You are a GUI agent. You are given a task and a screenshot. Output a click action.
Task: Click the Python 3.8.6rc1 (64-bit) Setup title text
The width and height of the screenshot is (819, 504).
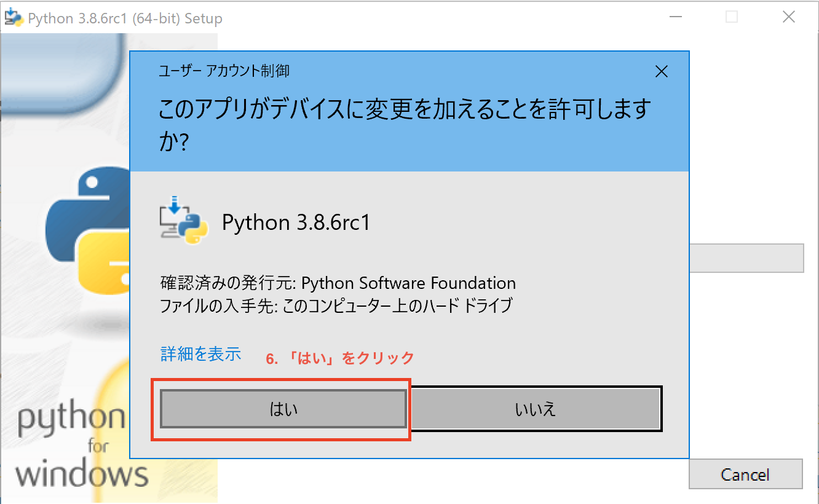pyautogui.click(x=125, y=18)
